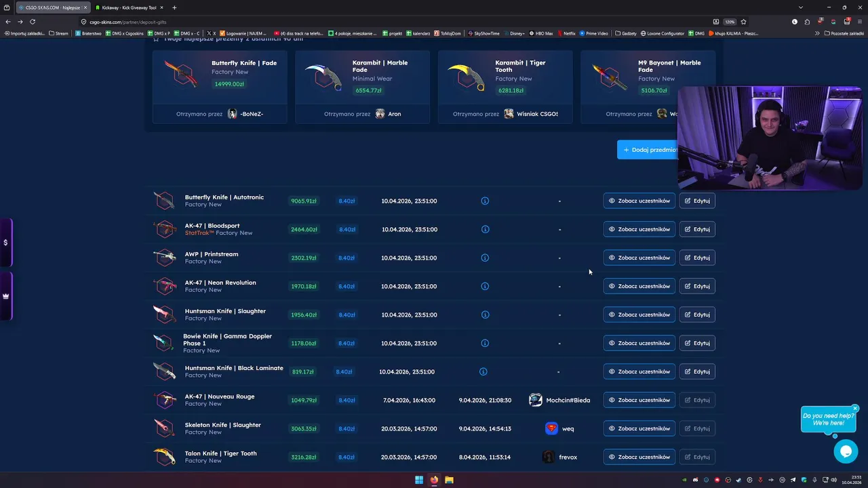Click the browser reload button
This screenshot has width=868, height=488.
(32, 22)
